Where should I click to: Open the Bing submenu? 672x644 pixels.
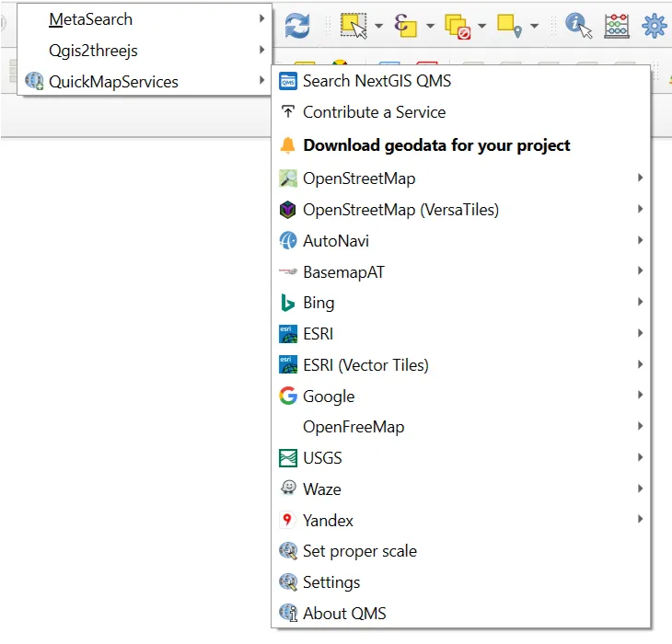pos(461,303)
